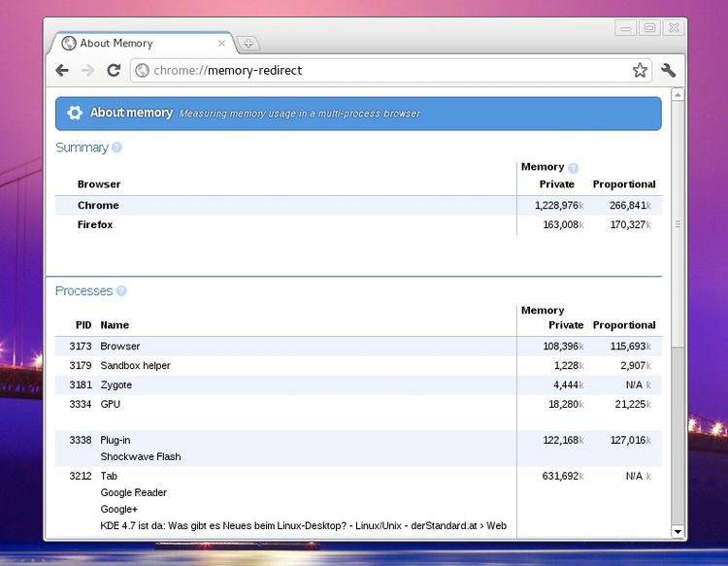Click the help icon next to Processes

pyautogui.click(x=121, y=290)
